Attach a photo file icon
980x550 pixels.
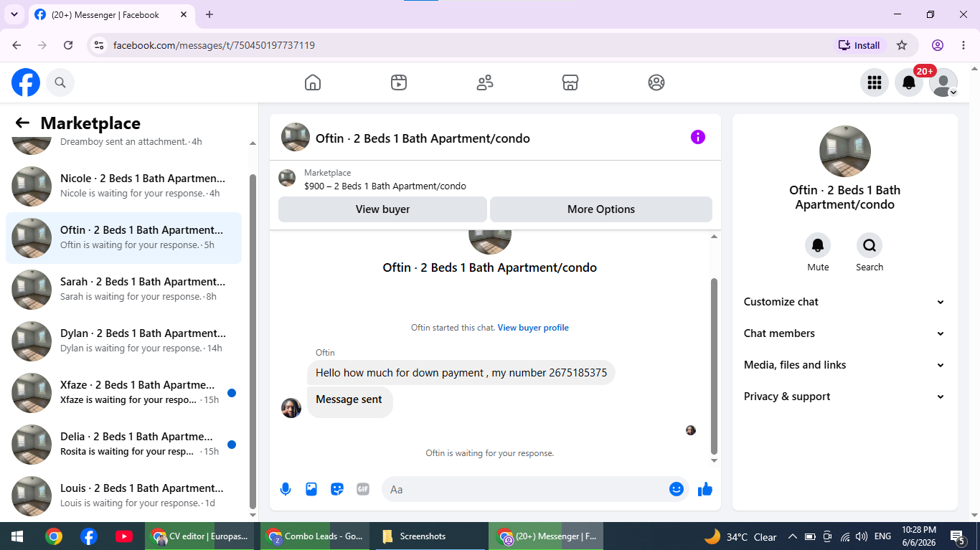(x=311, y=489)
